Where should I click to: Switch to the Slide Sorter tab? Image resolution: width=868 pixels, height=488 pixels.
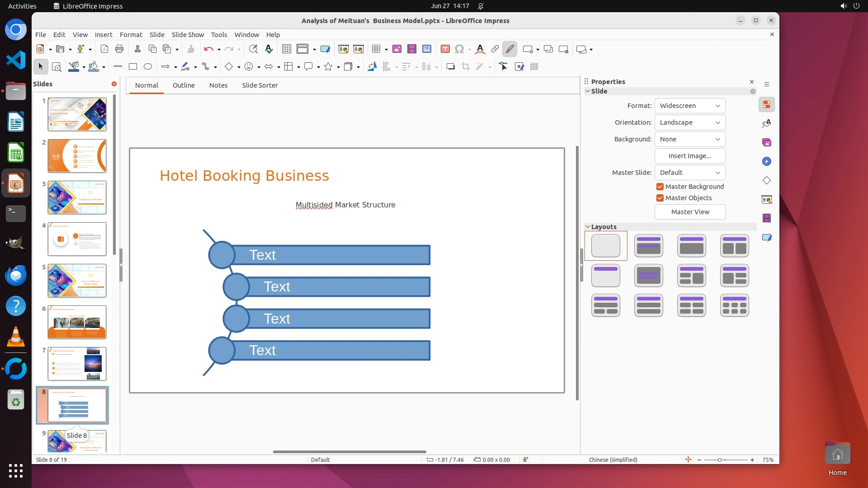point(259,85)
